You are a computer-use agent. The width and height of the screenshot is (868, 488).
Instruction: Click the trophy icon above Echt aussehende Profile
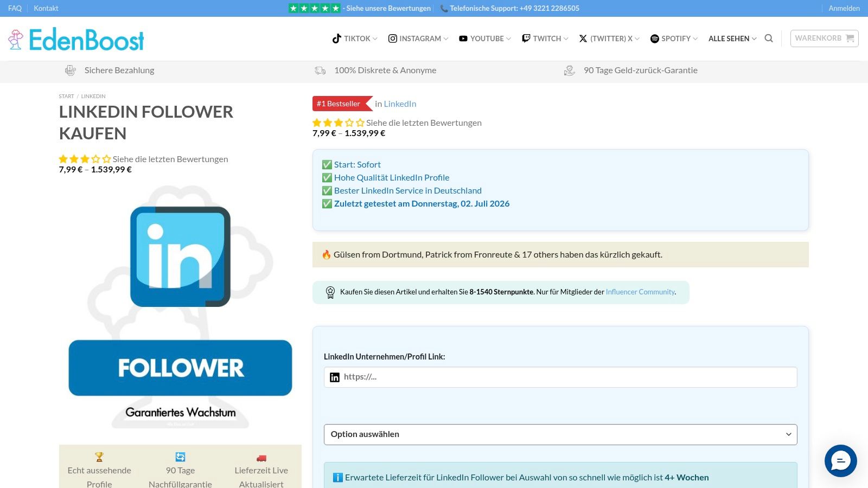(99, 457)
